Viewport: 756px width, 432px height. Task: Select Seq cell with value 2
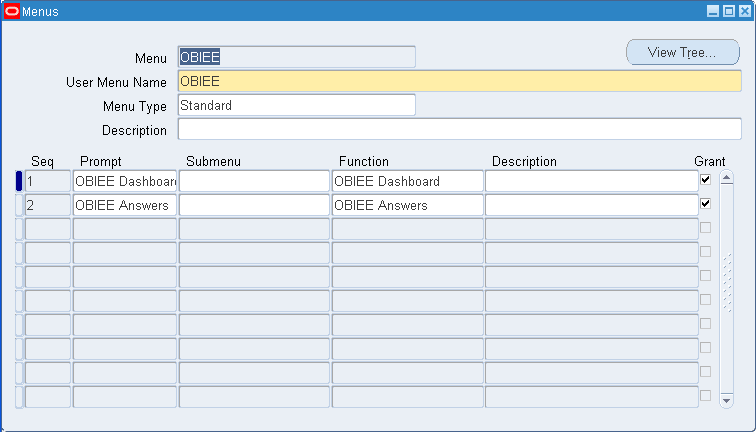click(48, 205)
